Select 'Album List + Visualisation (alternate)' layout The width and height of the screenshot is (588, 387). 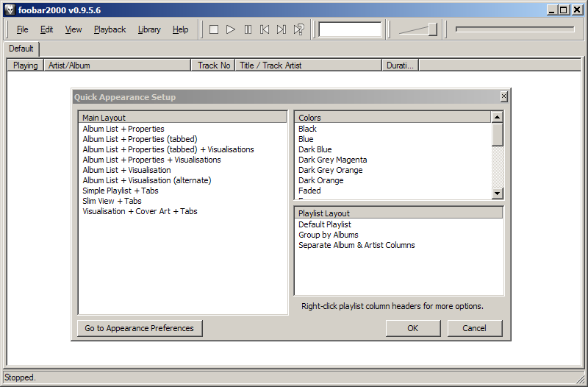pyautogui.click(x=147, y=180)
